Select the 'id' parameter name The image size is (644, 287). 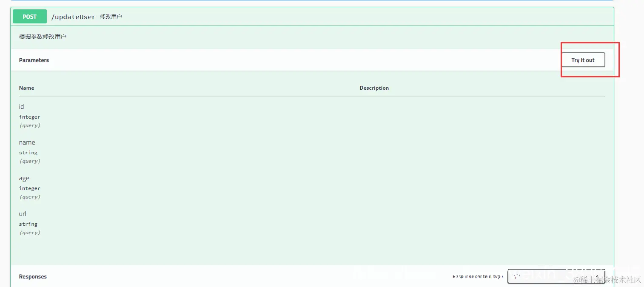click(22, 107)
